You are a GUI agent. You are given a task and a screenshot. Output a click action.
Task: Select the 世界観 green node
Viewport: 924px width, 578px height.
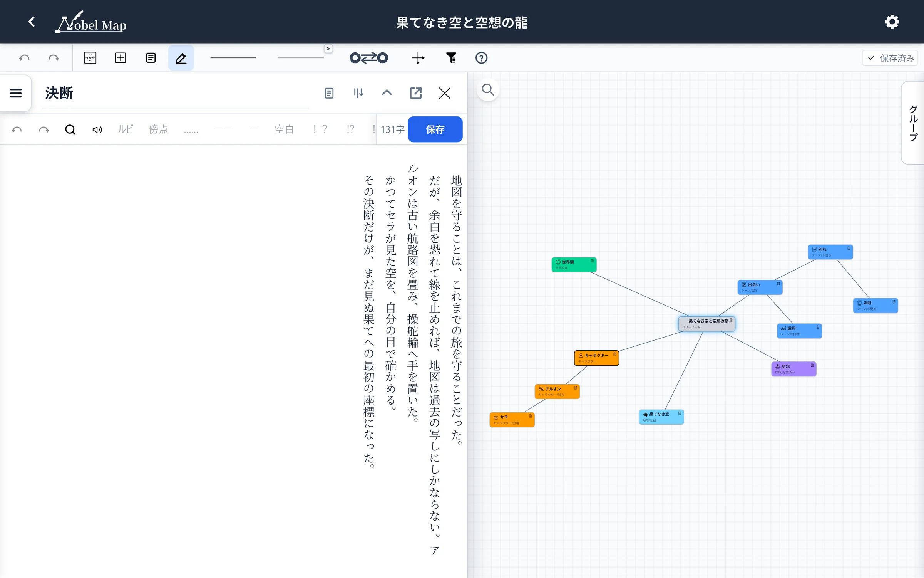[x=574, y=265]
